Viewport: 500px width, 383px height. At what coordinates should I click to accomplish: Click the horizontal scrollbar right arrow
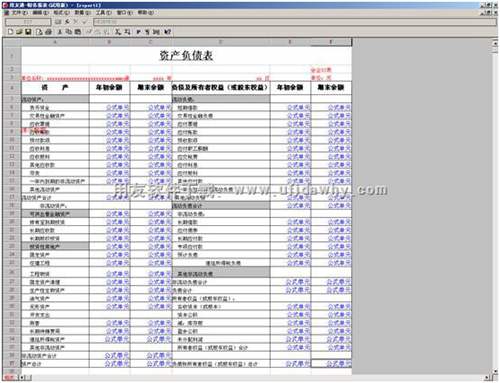[x=487, y=377]
